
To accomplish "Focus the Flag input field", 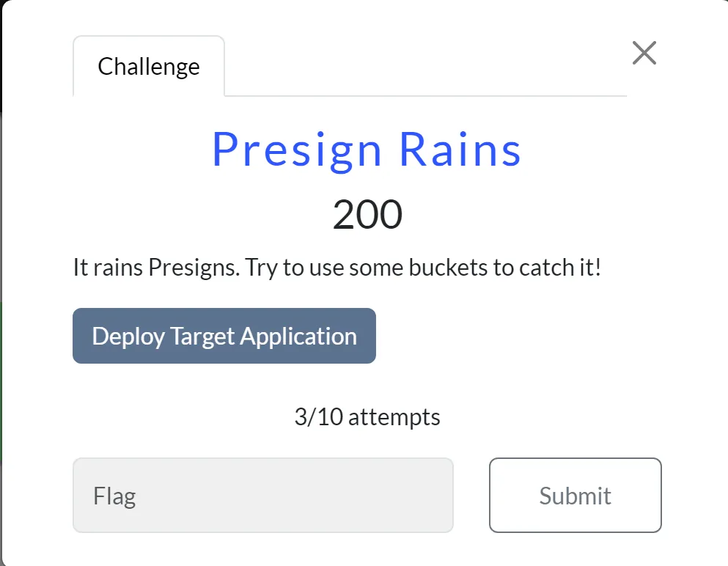I will pyautogui.click(x=262, y=496).
